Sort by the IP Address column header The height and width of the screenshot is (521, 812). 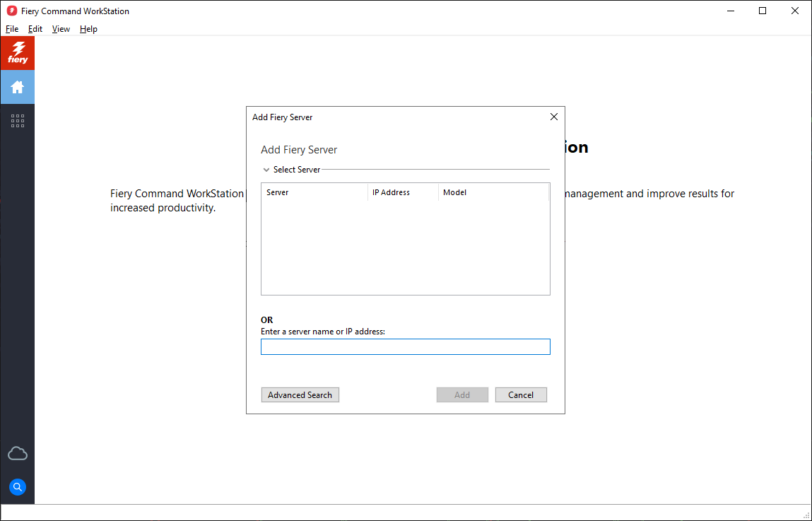coord(403,192)
